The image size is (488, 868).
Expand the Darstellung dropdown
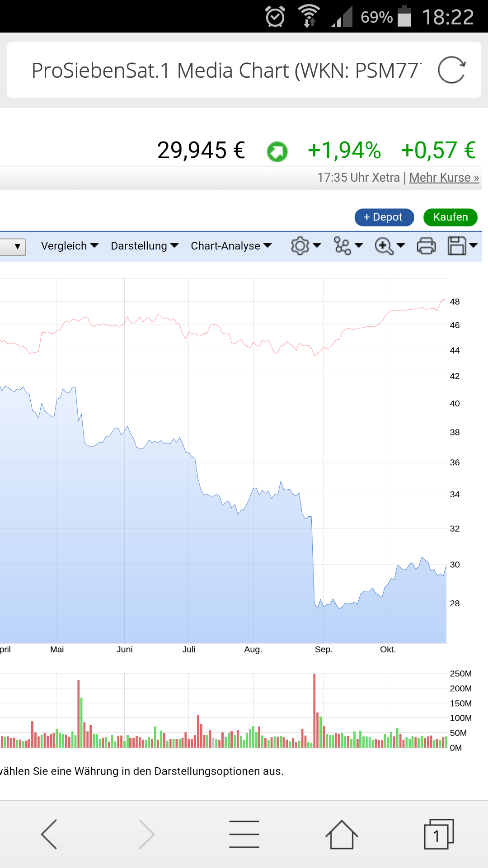tap(145, 246)
